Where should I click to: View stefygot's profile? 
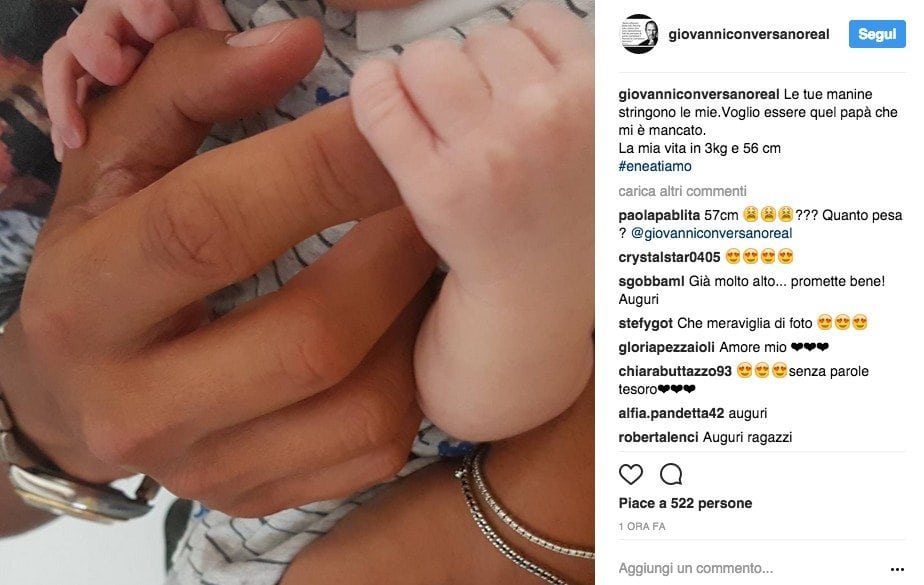click(x=645, y=323)
